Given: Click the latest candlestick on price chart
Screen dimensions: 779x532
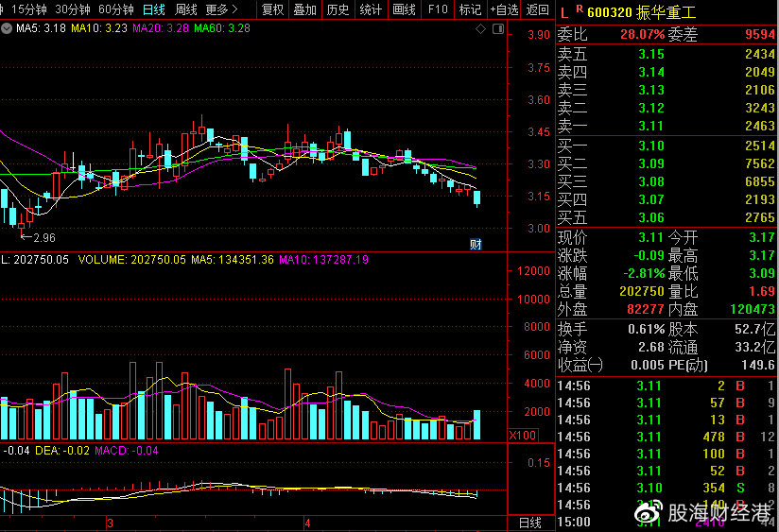Looking at the screenshot, I should coord(476,197).
